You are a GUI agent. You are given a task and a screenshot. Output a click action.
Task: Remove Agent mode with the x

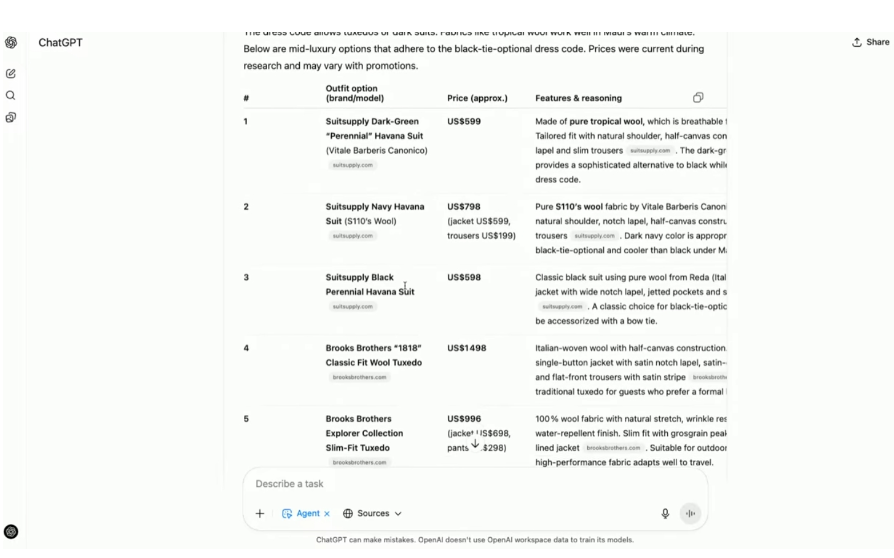click(327, 514)
